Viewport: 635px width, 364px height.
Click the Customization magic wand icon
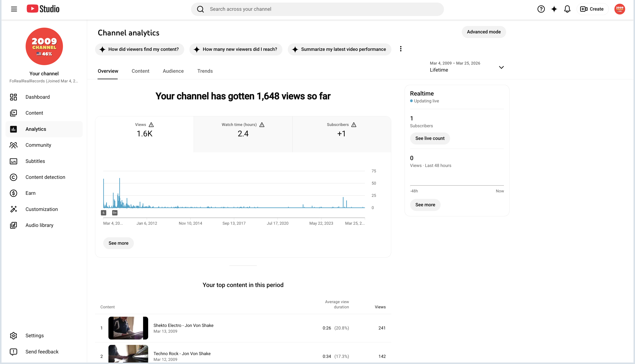14,209
